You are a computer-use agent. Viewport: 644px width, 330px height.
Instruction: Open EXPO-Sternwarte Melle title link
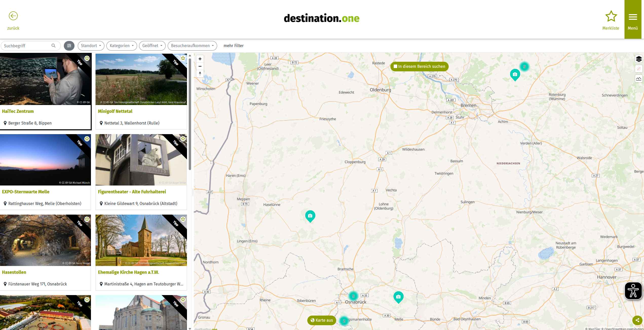click(26, 192)
